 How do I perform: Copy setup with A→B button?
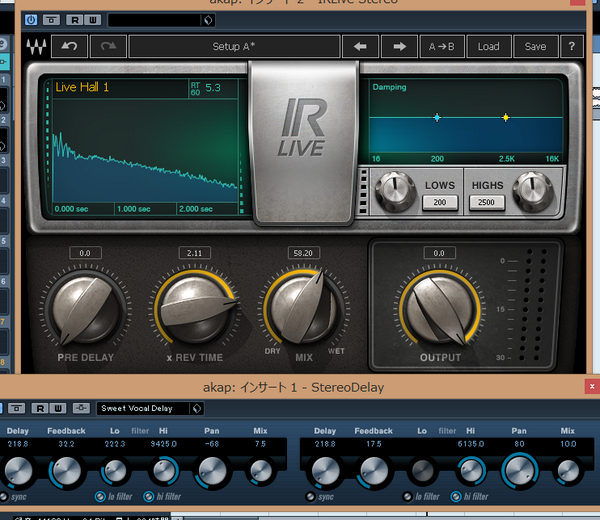pyautogui.click(x=442, y=47)
